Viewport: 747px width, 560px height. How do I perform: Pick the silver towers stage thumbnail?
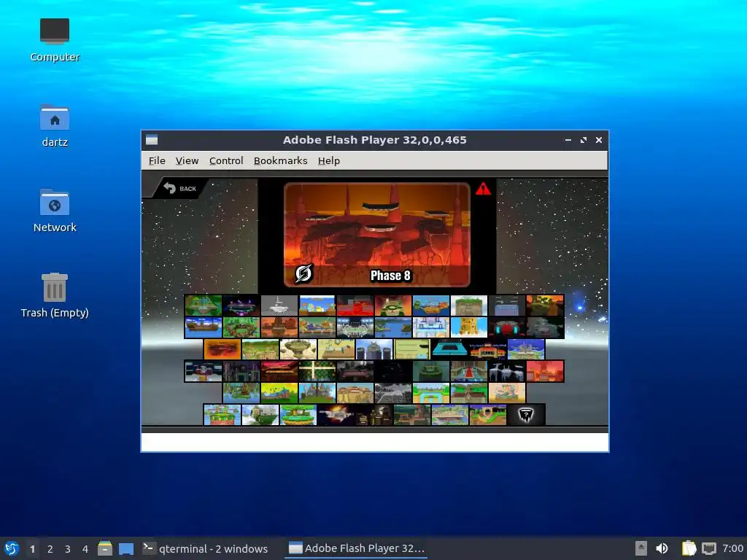coord(374,349)
